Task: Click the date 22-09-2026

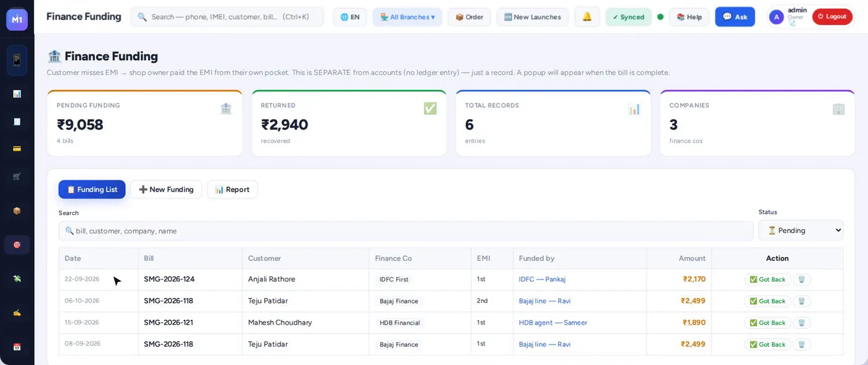Action: pyautogui.click(x=82, y=279)
